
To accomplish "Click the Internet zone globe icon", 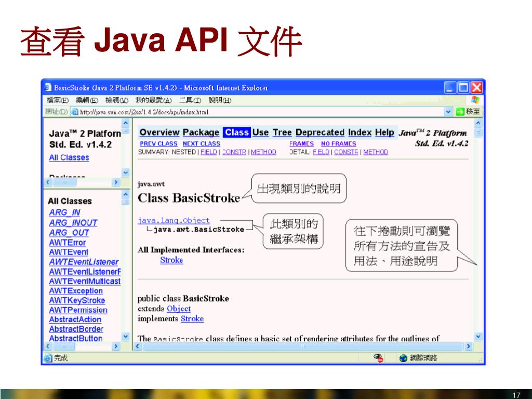I will coord(403,358).
